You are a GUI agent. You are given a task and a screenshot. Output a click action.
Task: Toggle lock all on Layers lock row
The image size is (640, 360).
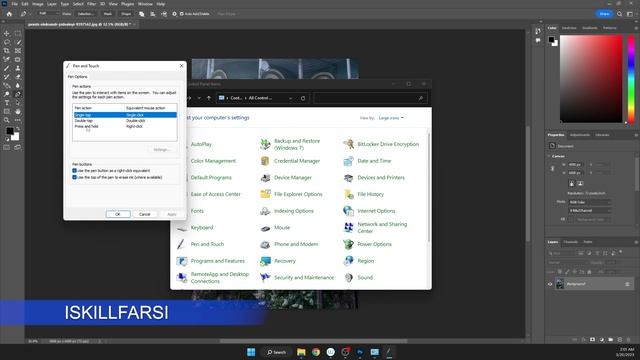point(589,272)
